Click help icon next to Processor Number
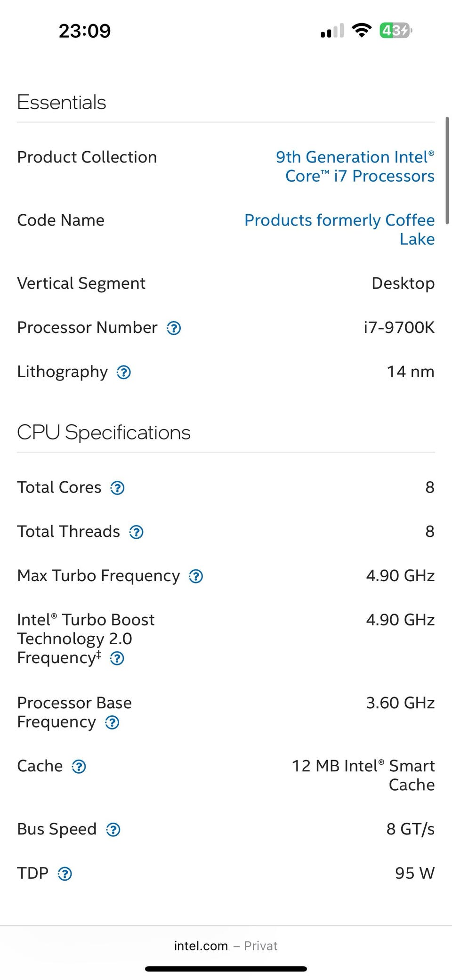Image resolution: width=452 pixels, height=980 pixels. point(174,328)
